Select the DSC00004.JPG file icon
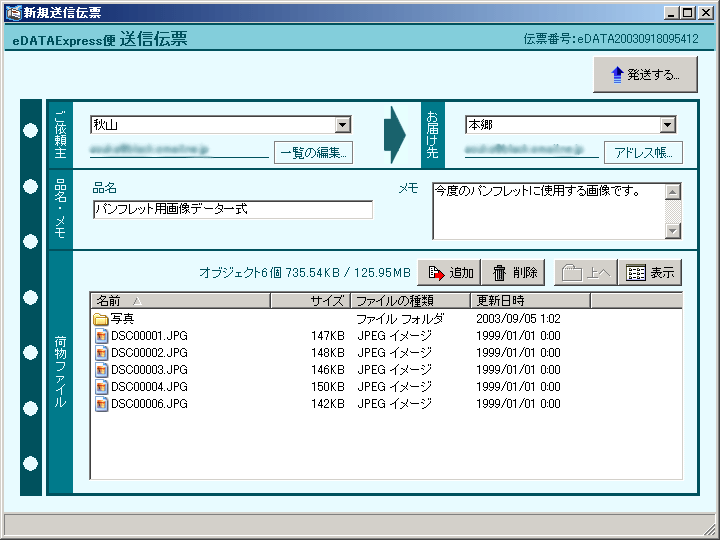Image resolution: width=720 pixels, height=540 pixels. [x=101, y=387]
